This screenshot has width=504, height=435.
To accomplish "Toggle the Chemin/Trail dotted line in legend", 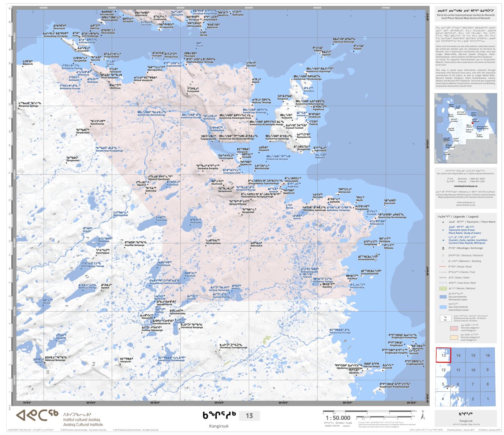I will click(443, 272).
